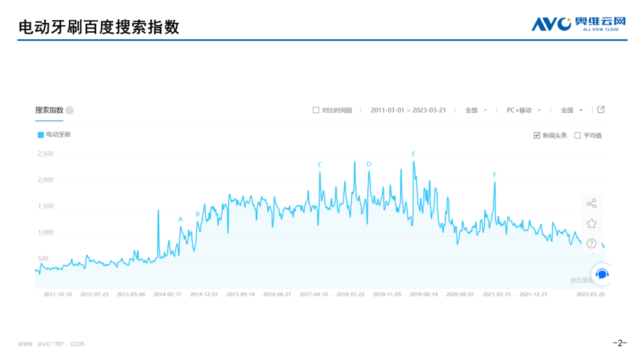Open the date range 2011-01-01 ~ 2023-03-21 picker
The image size is (644, 363).
(408, 110)
